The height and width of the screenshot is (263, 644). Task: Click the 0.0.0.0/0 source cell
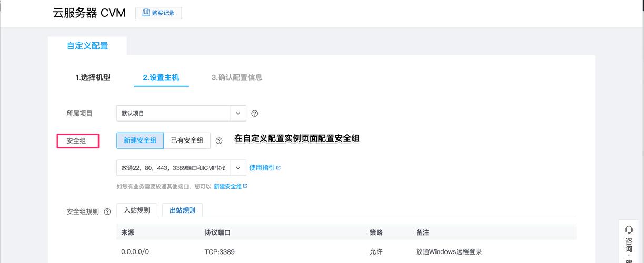135,252
